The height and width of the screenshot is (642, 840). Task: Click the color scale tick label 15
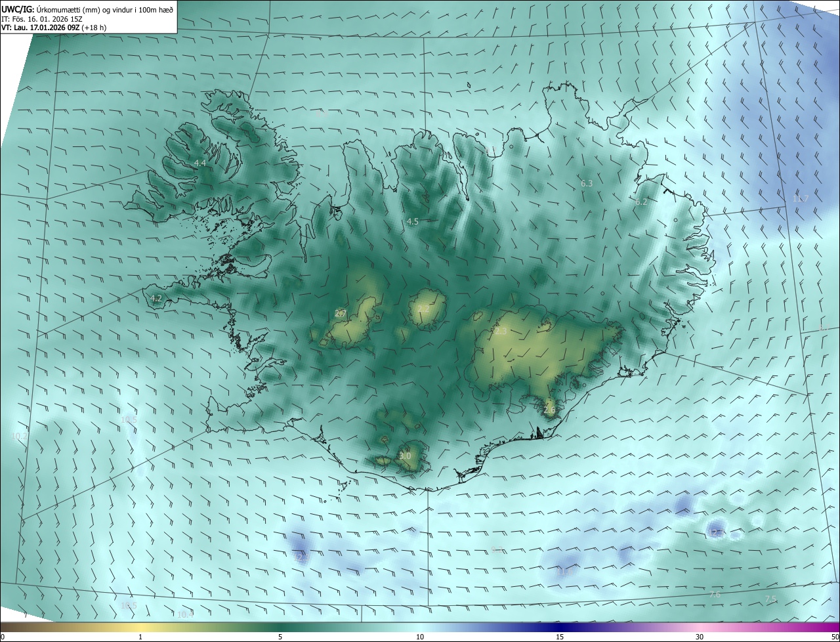pos(560,637)
